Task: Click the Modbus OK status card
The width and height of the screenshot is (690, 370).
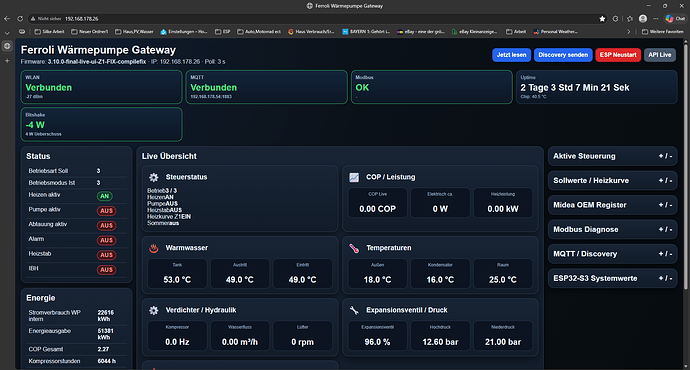Action: point(432,87)
